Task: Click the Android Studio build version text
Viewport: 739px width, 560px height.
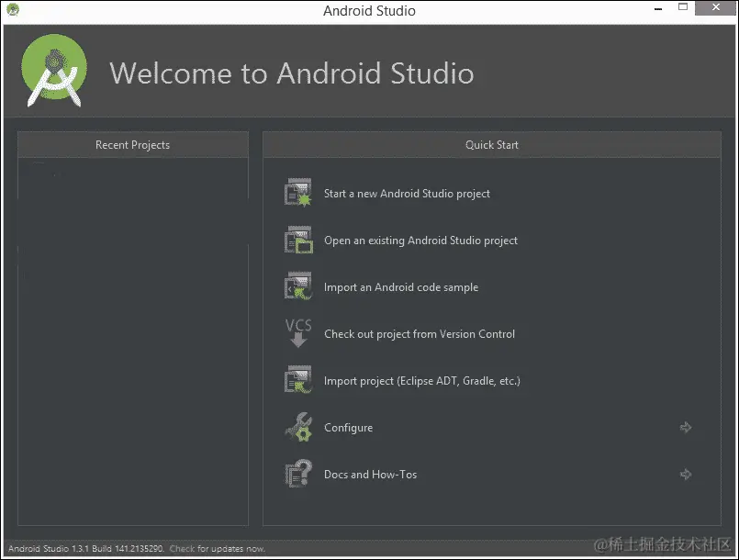Action: point(85,549)
